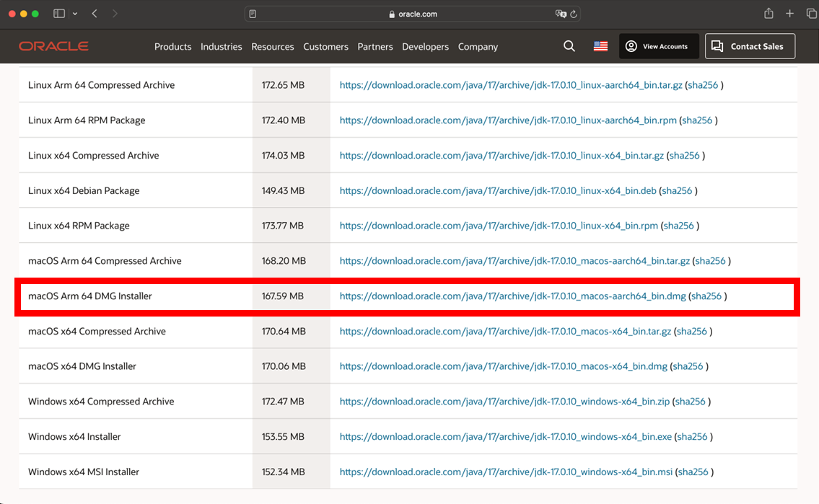Viewport: 819px width, 504px height.
Task: Open sha256 for Linux x64 Debian Package
Action: click(x=677, y=190)
